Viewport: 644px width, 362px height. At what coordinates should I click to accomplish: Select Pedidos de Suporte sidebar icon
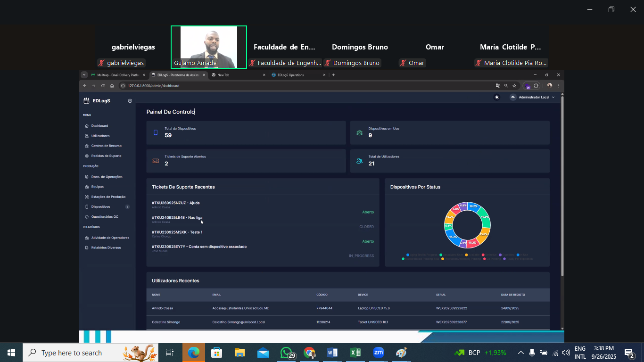(87, 156)
